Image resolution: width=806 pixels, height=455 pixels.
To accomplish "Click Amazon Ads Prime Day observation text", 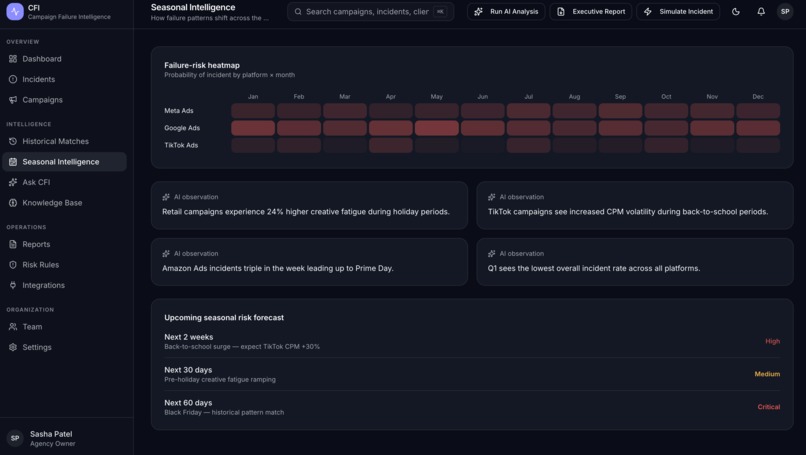I will click(278, 268).
